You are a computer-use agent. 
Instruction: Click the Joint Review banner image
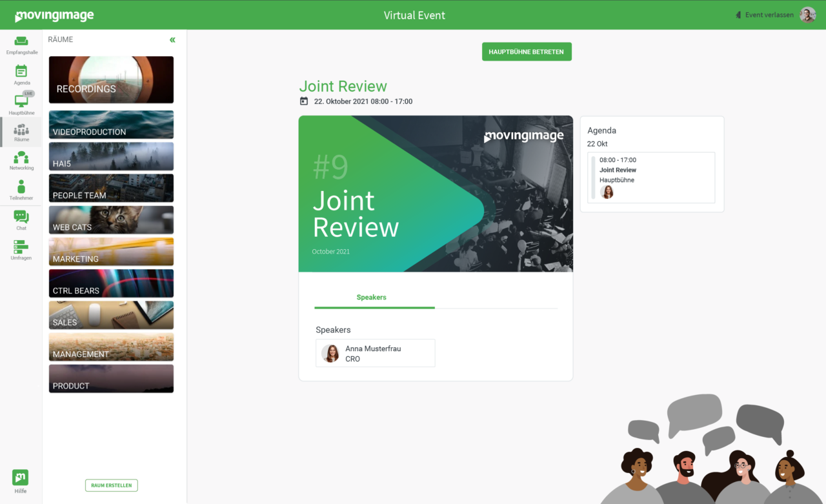[x=436, y=194]
